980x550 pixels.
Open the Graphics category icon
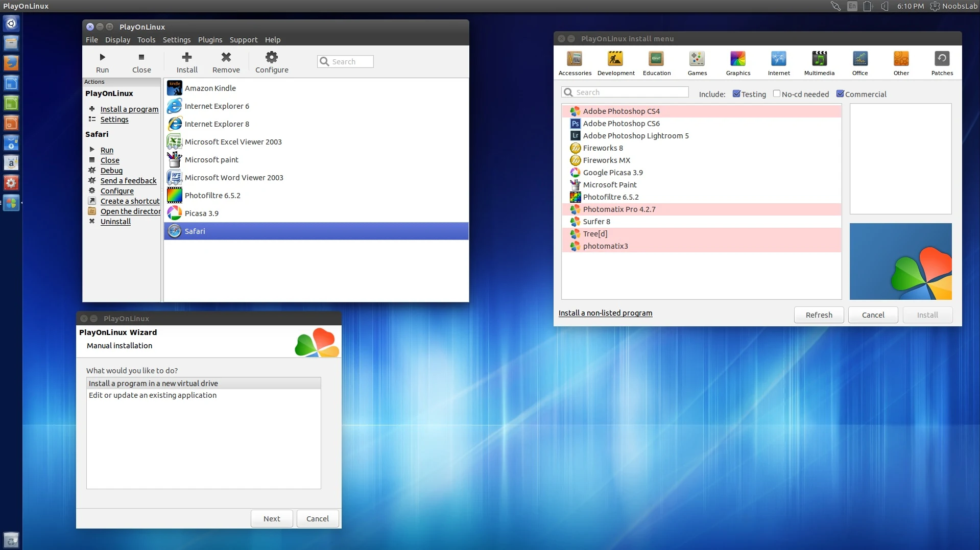[x=738, y=63]
